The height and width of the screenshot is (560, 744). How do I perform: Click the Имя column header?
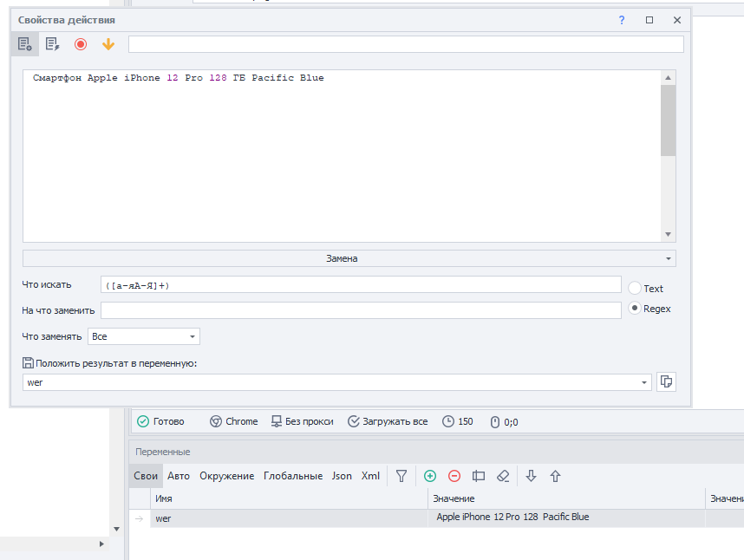tap(289, 498)
